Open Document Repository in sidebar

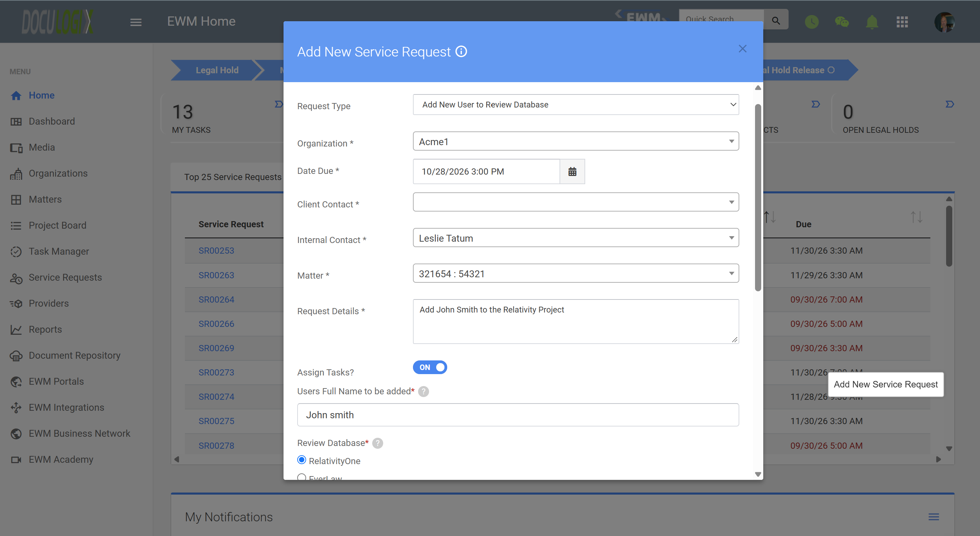pyautogui.click(x=74, y=355)
